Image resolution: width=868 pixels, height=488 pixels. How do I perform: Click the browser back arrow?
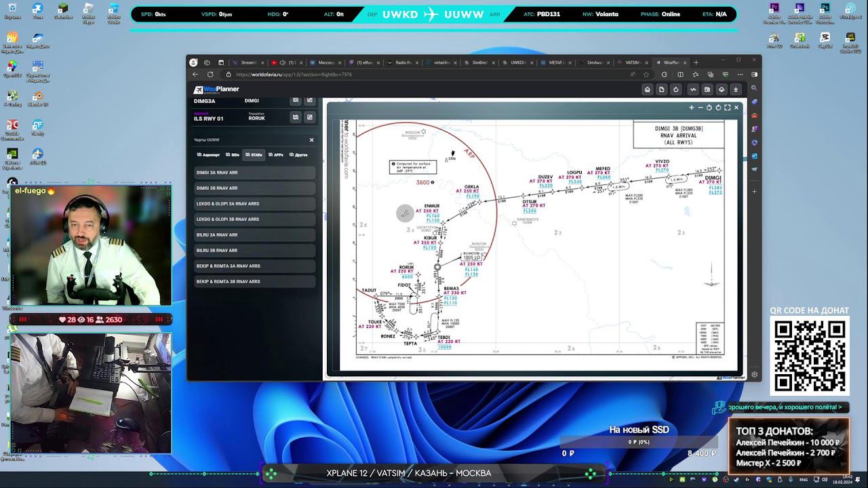(195, 75)
